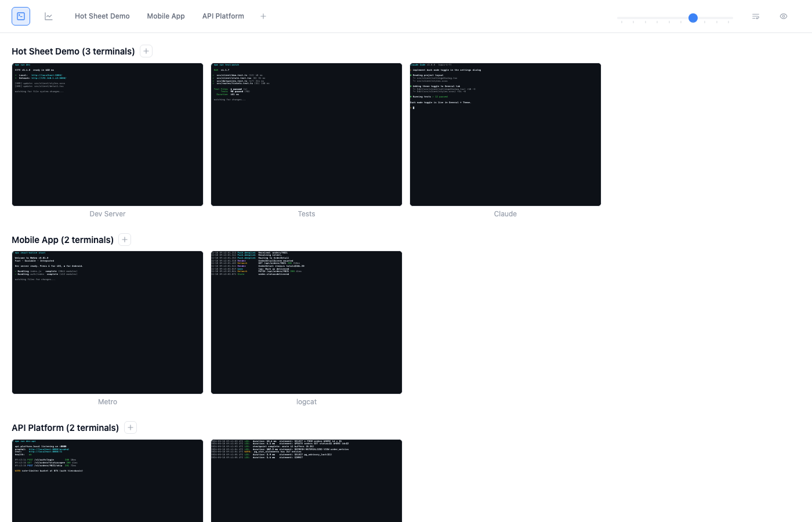Click the Tests label
Image resolution: width=812 pixels, height=522 pixels.
click(x=307, y=214)
